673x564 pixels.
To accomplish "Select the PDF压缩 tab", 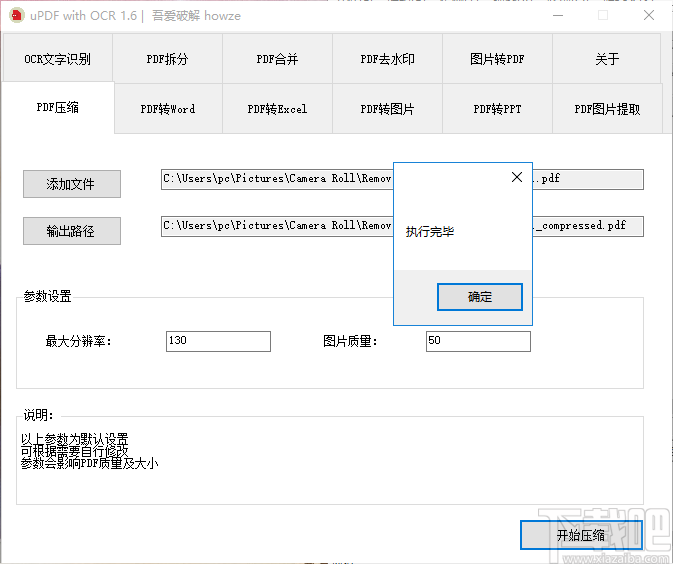I will point(58,107).
